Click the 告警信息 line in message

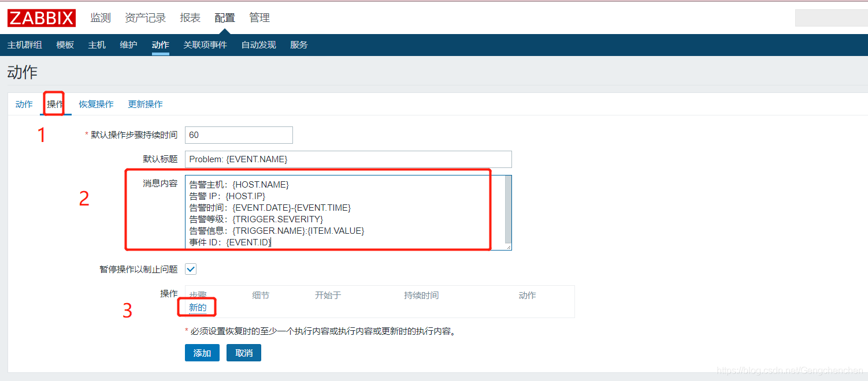(x=277, y=230)
